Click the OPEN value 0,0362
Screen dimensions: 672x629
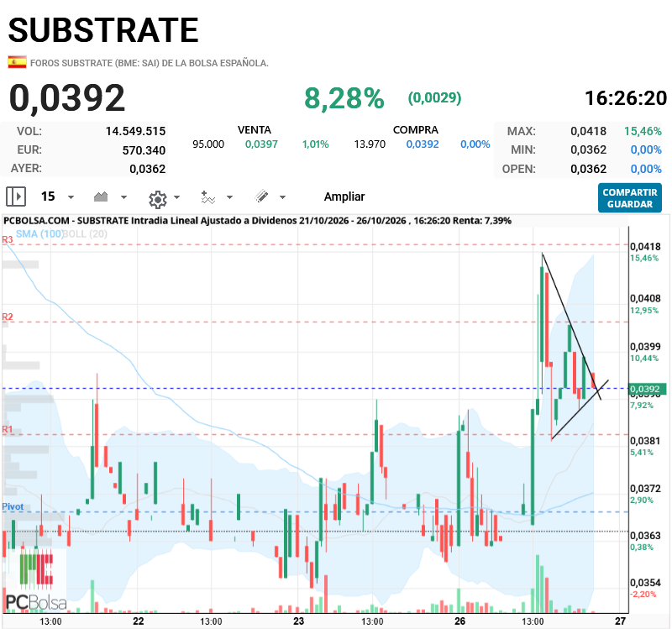pos(589,169)
